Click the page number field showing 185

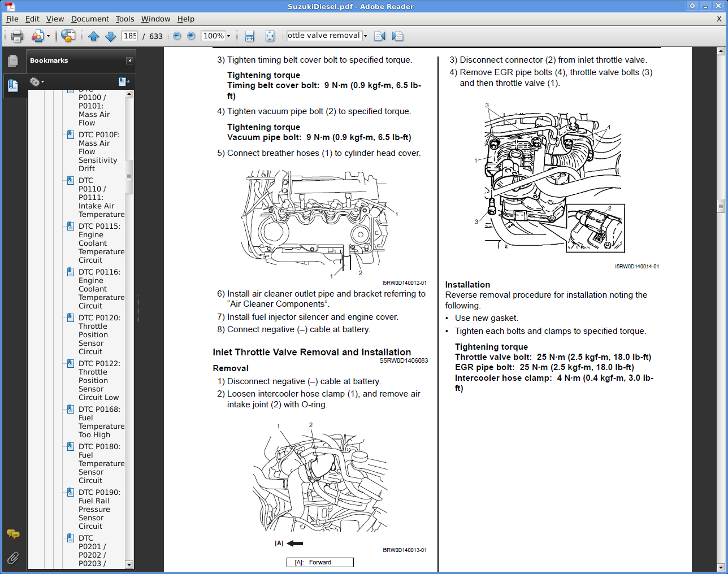tap(130, 36)
